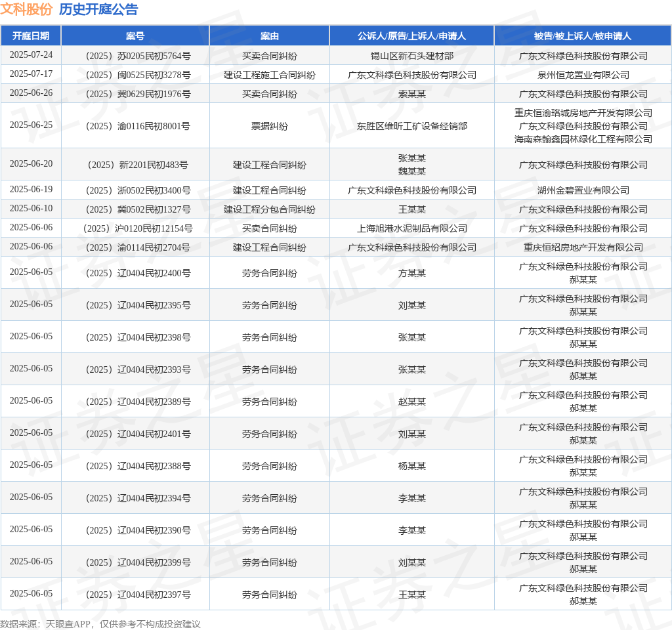Select plaintiff 杨某某
The image size is (672, 630).
[412, 466]
